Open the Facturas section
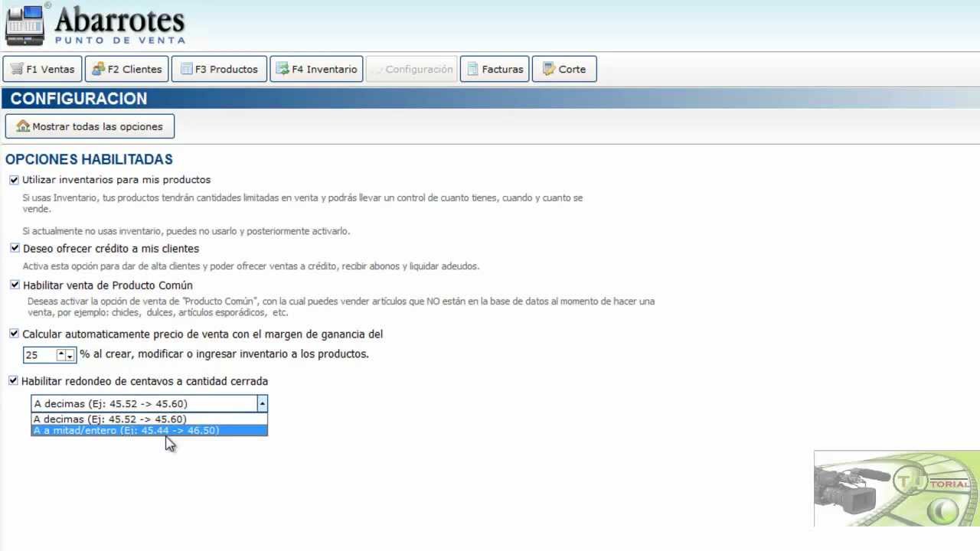 click(495, 69)
